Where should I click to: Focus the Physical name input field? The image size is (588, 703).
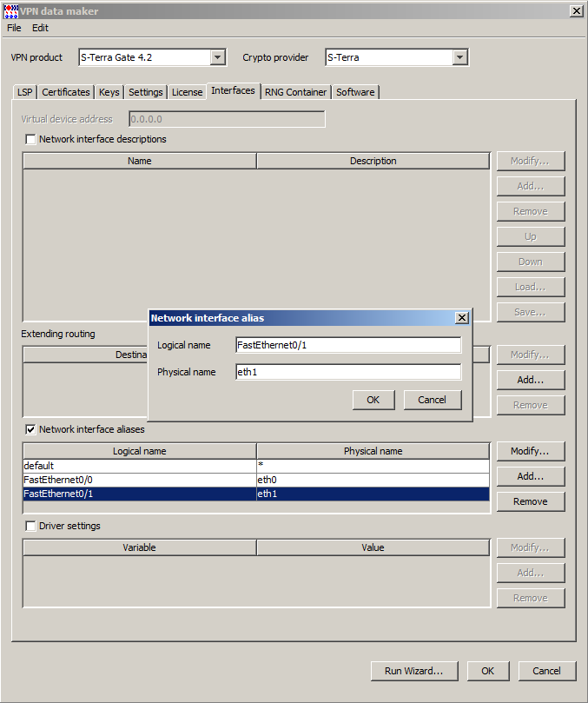(347, 372)
